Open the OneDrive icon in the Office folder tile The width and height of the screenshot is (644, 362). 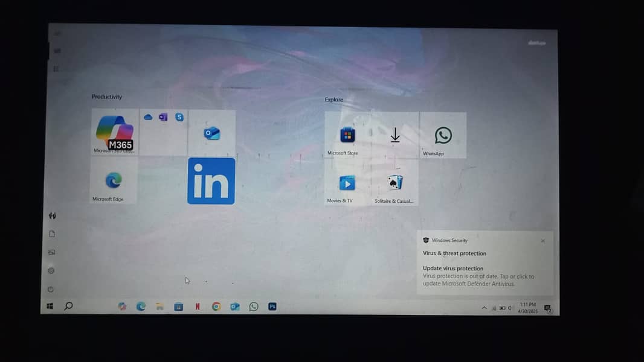[x=148, y=117]
